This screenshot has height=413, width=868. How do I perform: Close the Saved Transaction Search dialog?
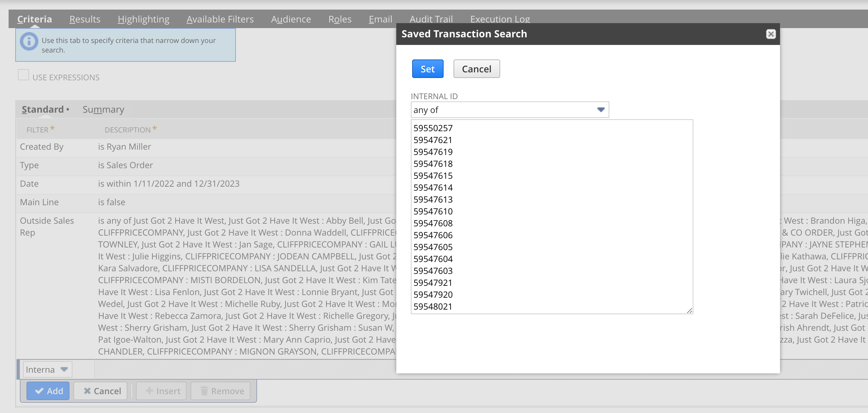pos(771,34)
